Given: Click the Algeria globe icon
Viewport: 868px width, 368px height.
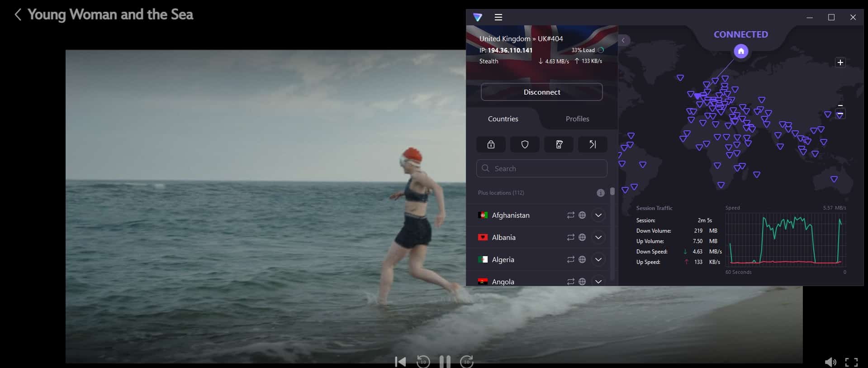Looking at the screenshot, I should coord(582,259).
